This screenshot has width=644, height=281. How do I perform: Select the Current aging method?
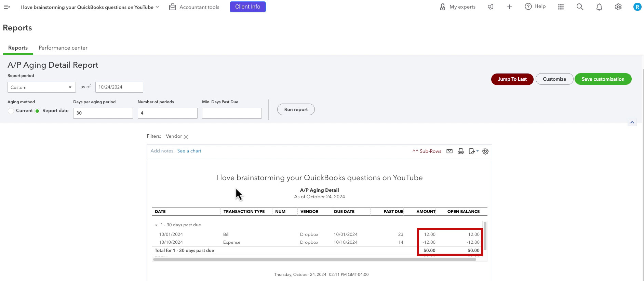click(x=11, y=111)
